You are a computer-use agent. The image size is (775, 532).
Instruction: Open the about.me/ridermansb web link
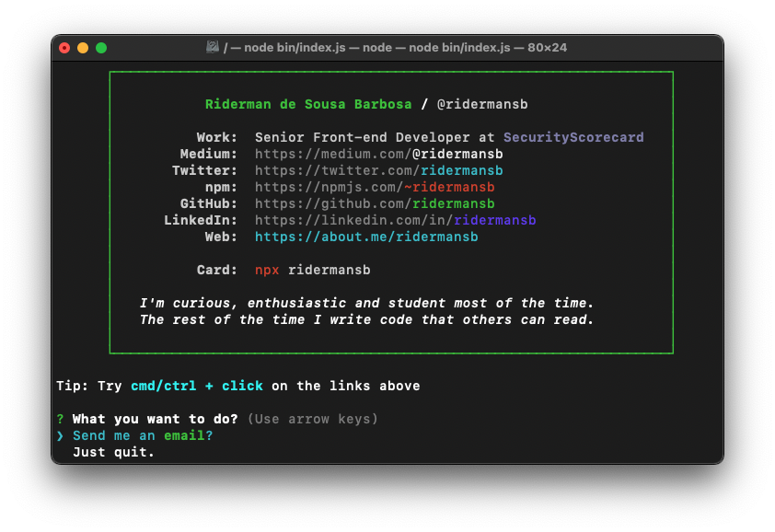366,237
